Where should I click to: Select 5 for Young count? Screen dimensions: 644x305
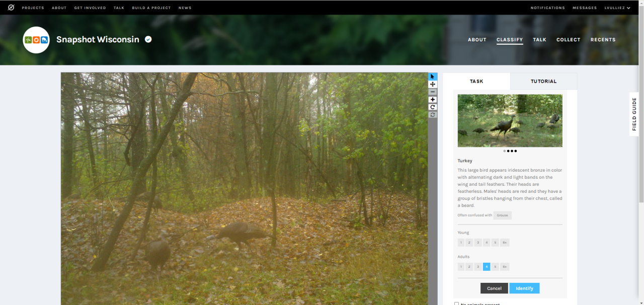(x=495, y=243)
